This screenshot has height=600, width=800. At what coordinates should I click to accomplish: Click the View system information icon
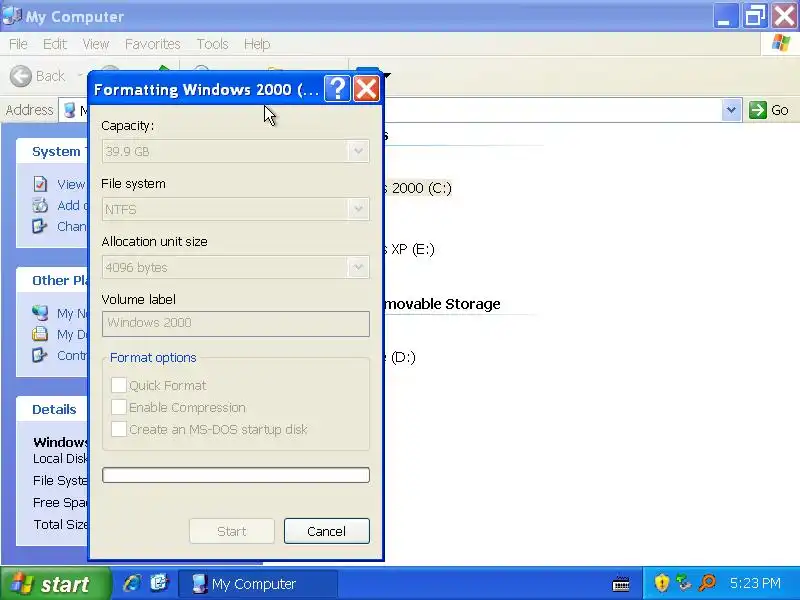coord(40,184)
